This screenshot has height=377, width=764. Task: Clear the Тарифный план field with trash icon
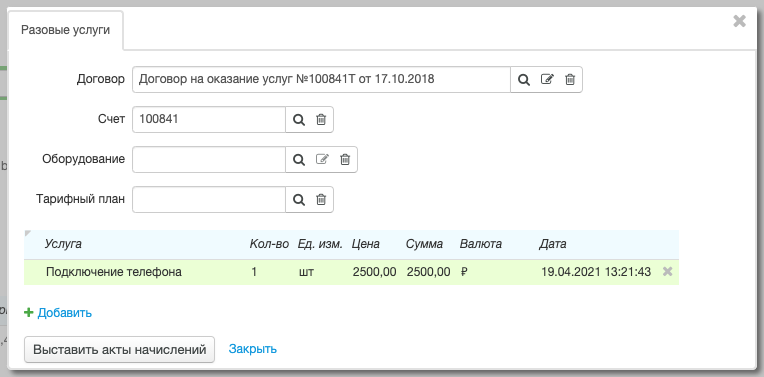[321, 199]
